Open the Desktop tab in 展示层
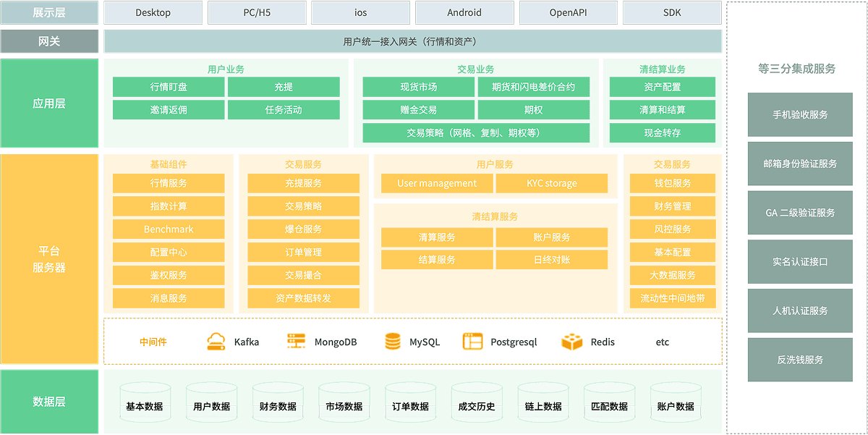The width and height of the screenshot is (868, 435). (153, 12)
